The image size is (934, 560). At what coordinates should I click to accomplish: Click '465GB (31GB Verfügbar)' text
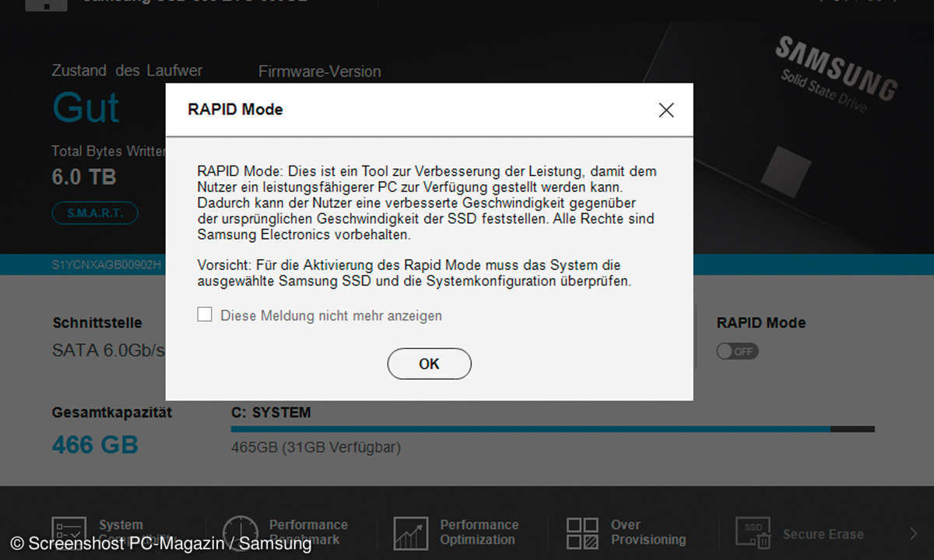tap(316, 448)
